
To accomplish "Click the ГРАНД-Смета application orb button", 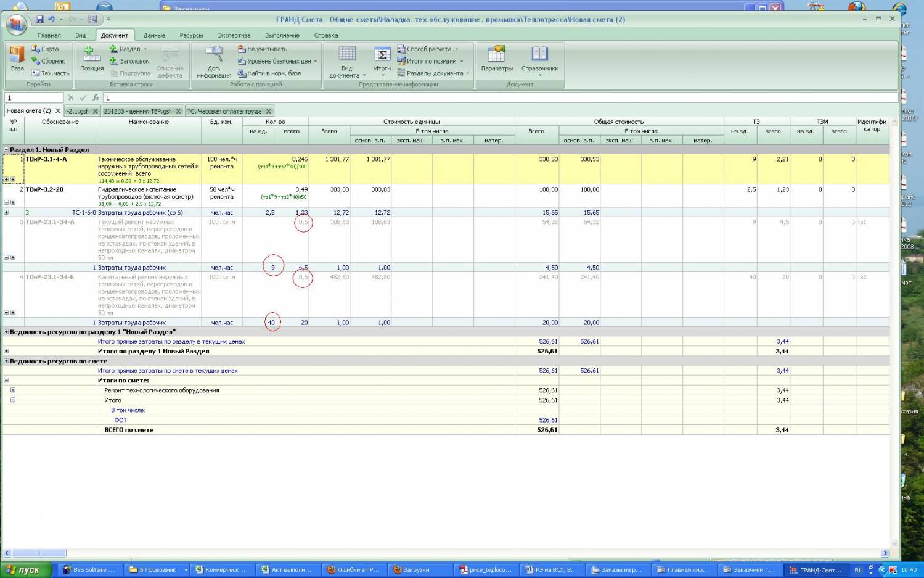I will 17,25.
